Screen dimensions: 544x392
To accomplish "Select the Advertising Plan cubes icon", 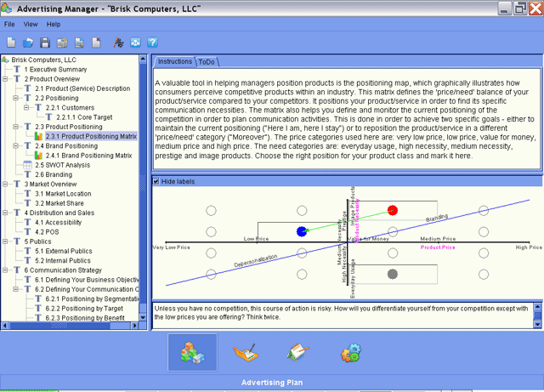I will click(193, 352).
